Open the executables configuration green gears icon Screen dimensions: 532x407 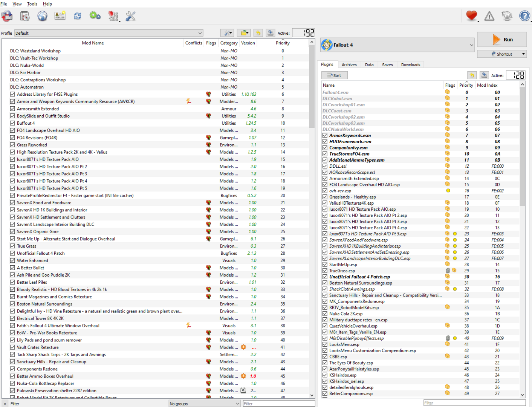click(x=95, y=16)
